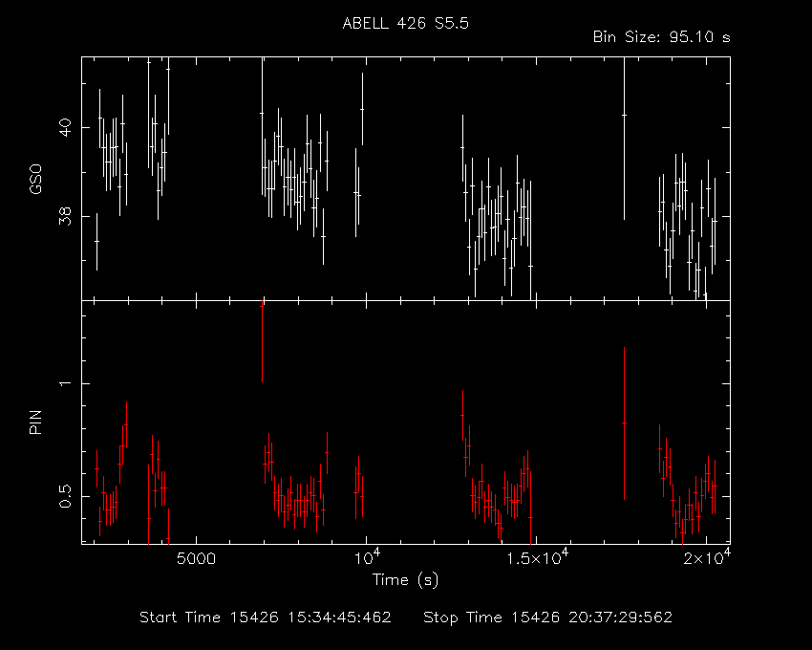
Task: Click the x-axis tick label '10^4'
Action: coord(367,556)
